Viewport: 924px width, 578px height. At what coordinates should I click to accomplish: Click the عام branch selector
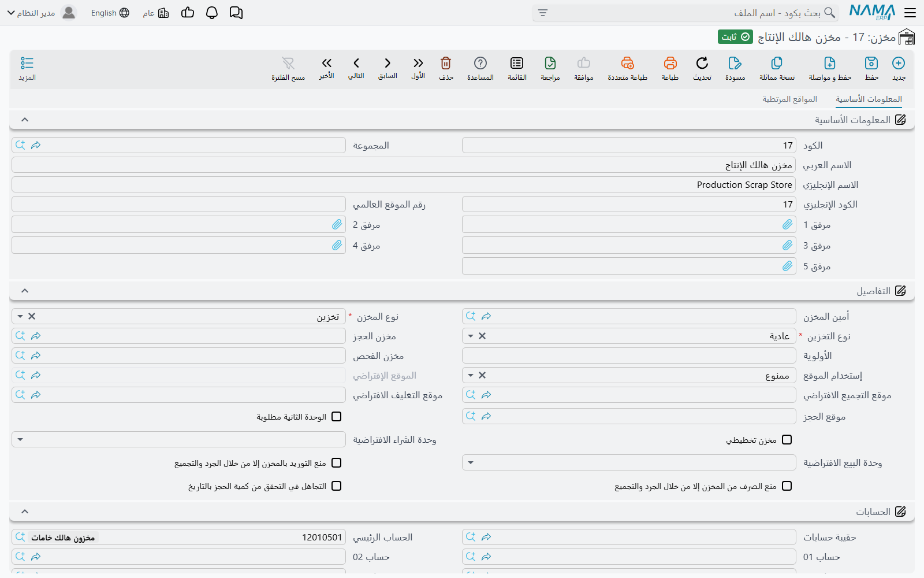click(x=156, y=13)
